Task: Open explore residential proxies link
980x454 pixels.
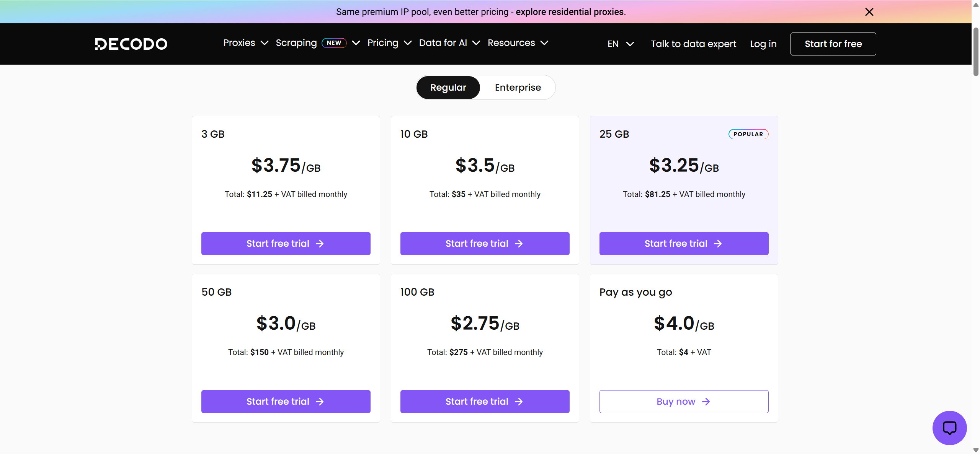Action: (570, 12)
